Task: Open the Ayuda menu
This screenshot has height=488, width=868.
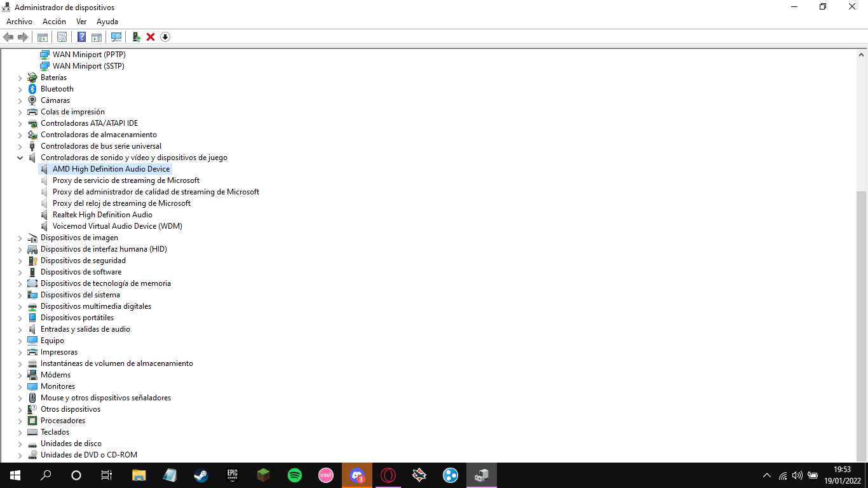Action: point(107,22)
